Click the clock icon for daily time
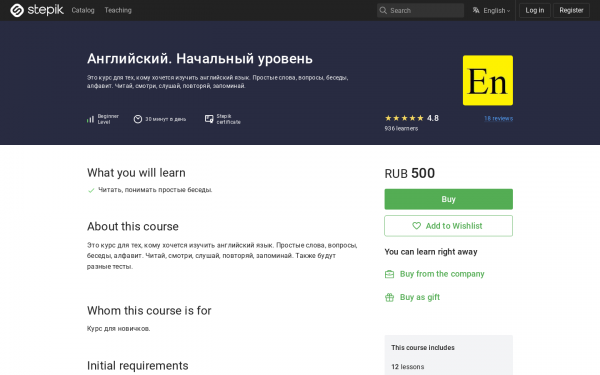The height and width of the screenshot is (375, 600). point(138,119)
